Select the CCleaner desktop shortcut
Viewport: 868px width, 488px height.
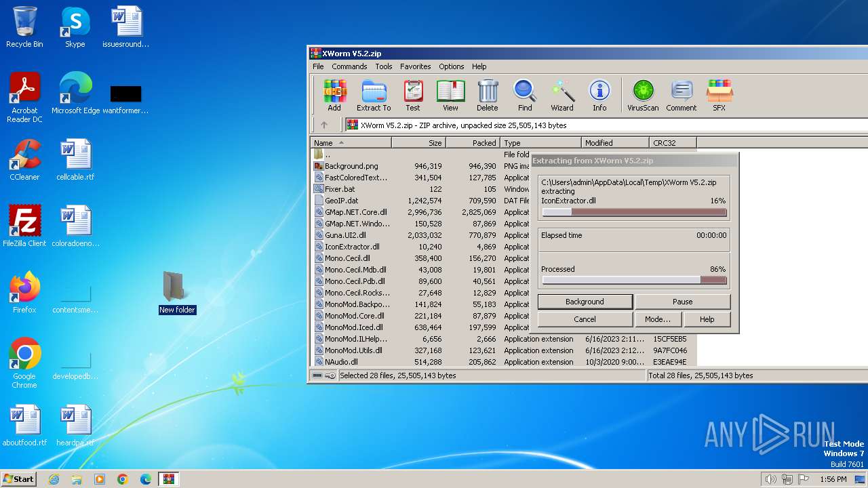click(x=24, y=160)
